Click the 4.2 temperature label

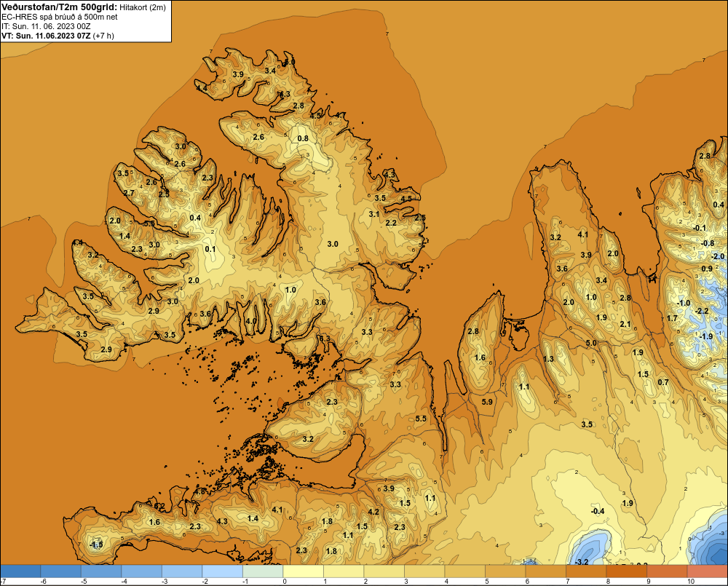(373, 512)
